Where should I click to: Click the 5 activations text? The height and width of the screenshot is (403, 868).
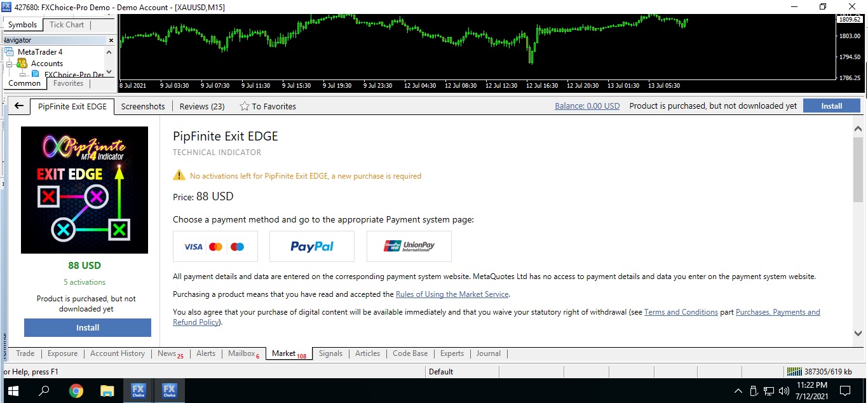85,282
